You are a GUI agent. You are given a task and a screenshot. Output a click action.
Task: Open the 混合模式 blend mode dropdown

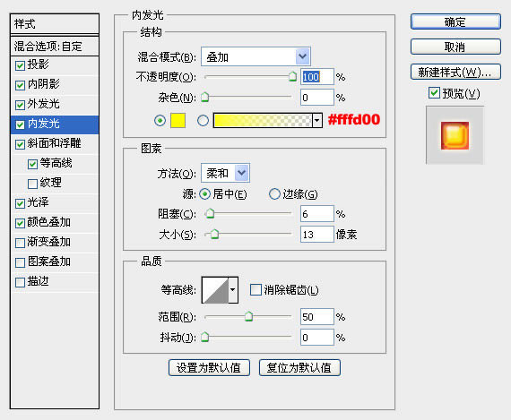click(x=255, y=56)
